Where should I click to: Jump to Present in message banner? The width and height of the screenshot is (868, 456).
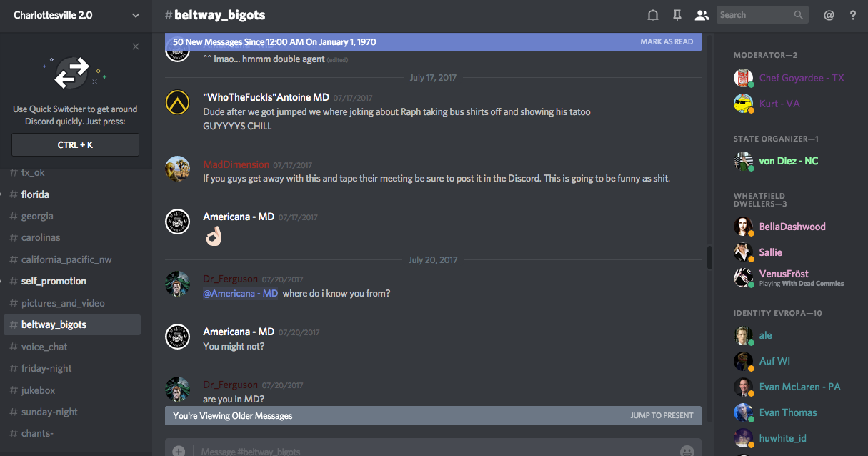(x=662, y=415)
